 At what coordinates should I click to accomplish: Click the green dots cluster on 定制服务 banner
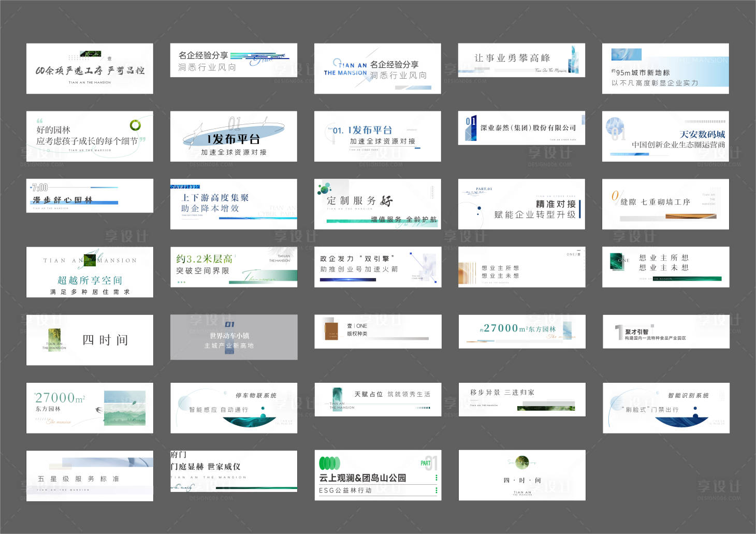click(x=324, y=188)
